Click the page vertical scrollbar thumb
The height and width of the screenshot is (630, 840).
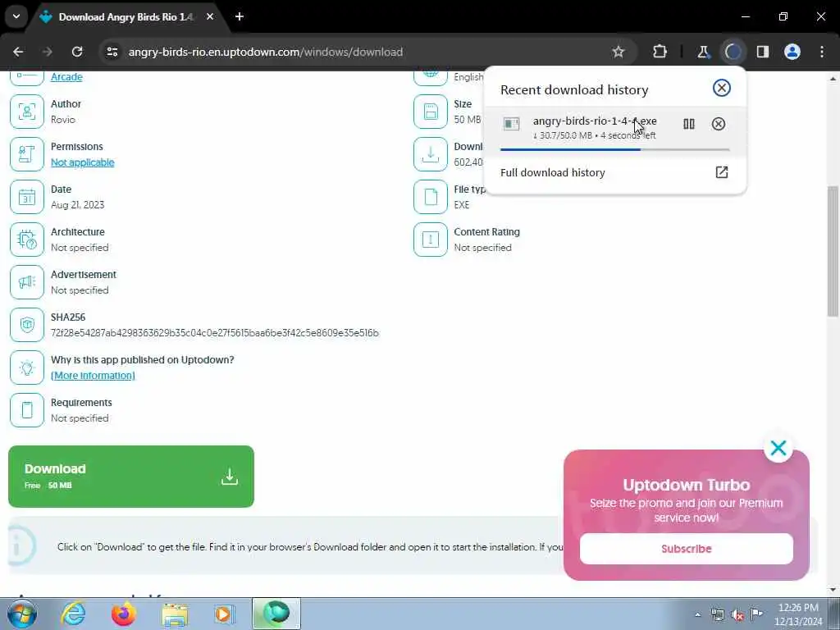pyautogui.click(x=833, y=251)
